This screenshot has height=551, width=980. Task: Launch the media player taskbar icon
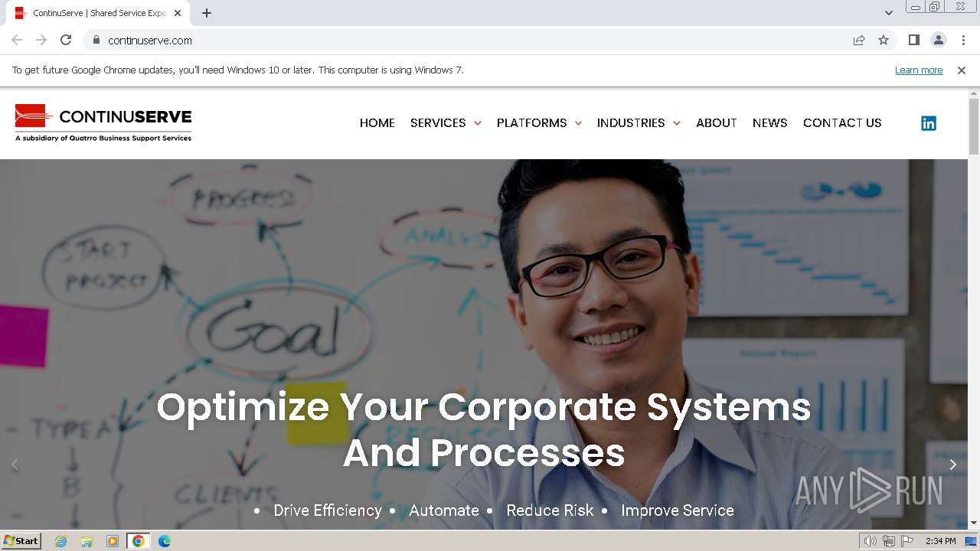(x=113, y=541)
